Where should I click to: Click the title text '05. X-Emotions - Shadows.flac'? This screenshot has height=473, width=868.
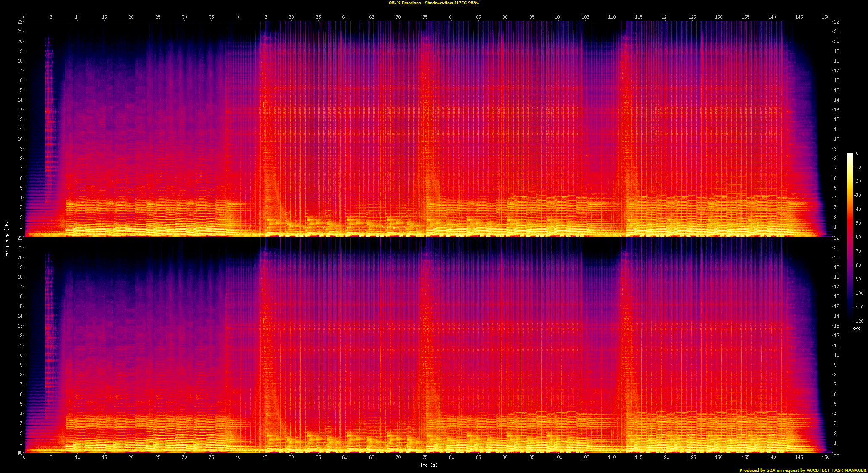pos(420,3)
